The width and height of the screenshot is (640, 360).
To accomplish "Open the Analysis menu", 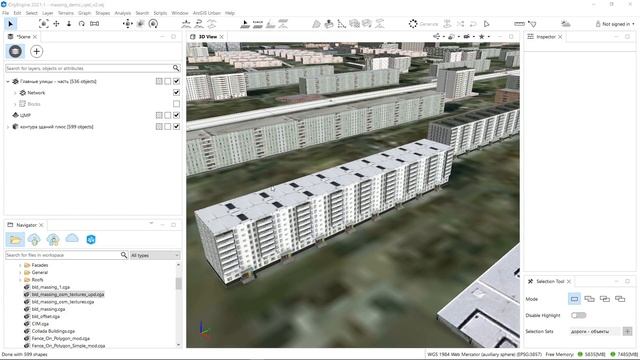I will tap(122, 13).
